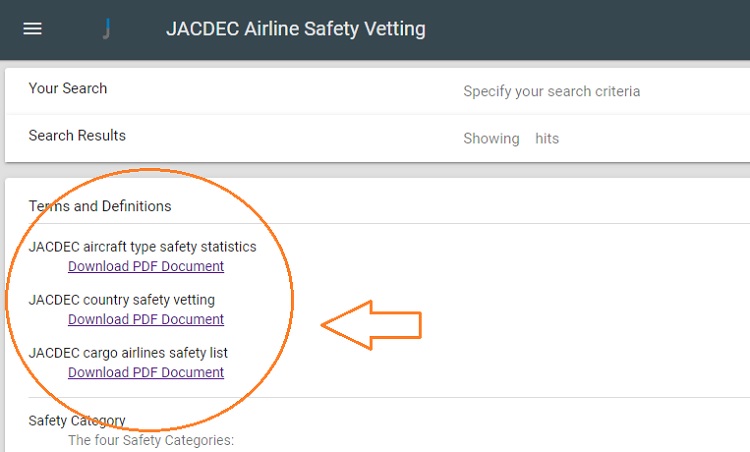Click the orange arrow annotation

371,325
